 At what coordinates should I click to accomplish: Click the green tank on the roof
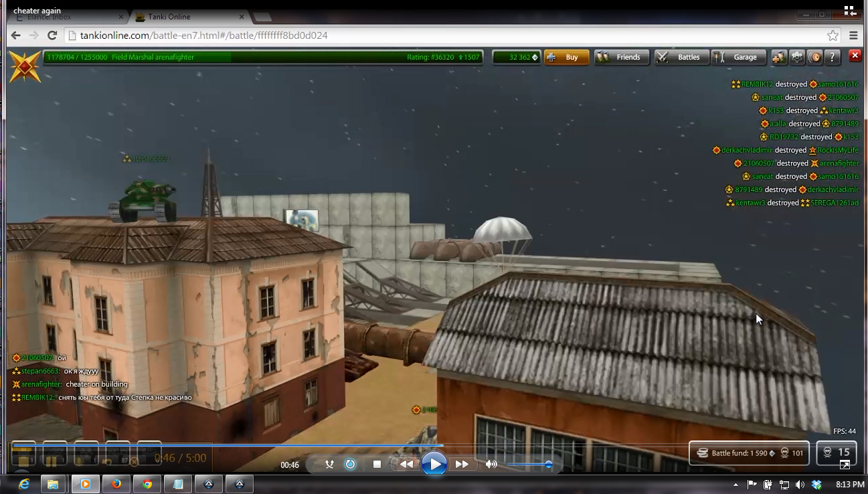point(143,199)
